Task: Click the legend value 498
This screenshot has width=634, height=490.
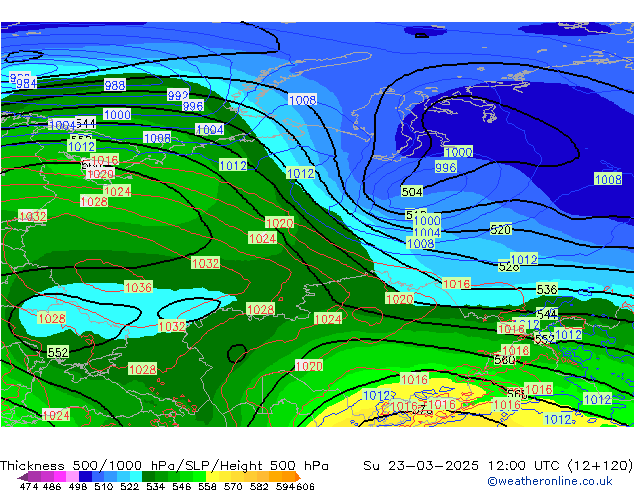Action: pyautogui.click(x=78, y=486)
